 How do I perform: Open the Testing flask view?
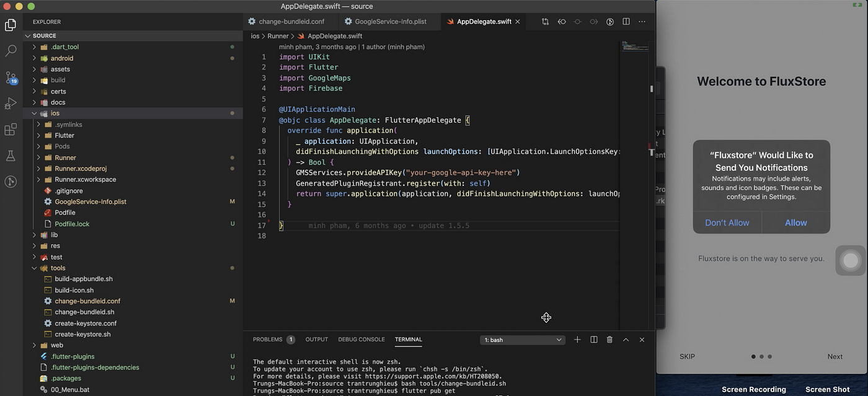[11, 156]
